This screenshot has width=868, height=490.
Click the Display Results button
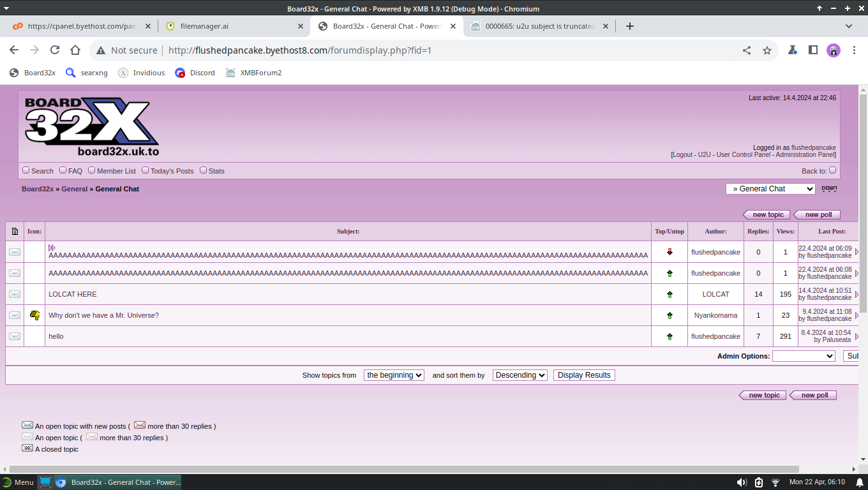point(584,375)
